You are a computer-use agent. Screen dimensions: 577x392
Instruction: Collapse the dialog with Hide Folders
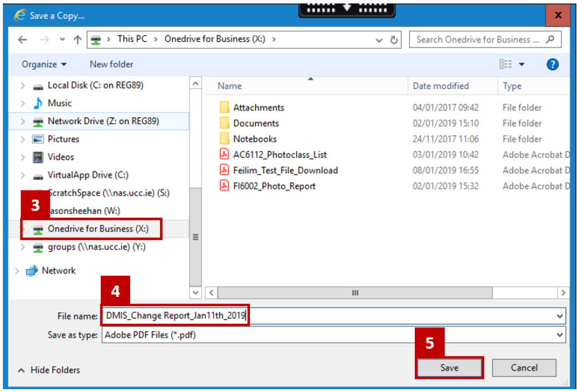click(x=49, y=370)
